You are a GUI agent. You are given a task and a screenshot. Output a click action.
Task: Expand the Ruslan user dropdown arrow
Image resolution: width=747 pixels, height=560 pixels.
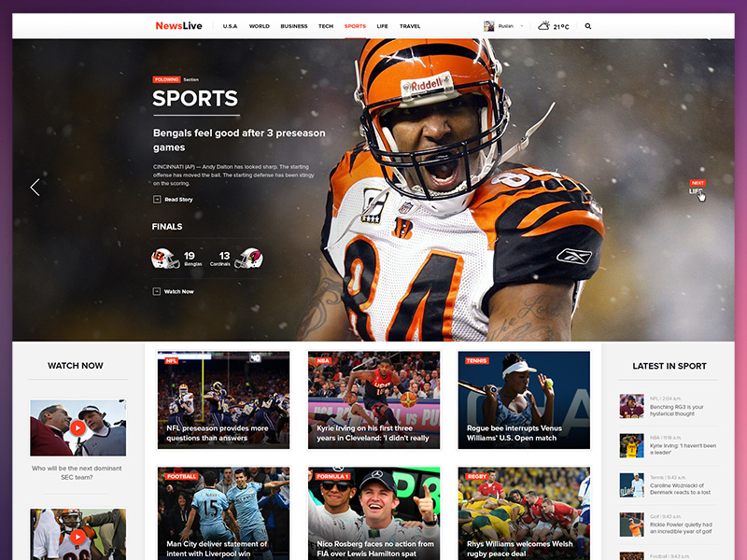pos(522,26)
